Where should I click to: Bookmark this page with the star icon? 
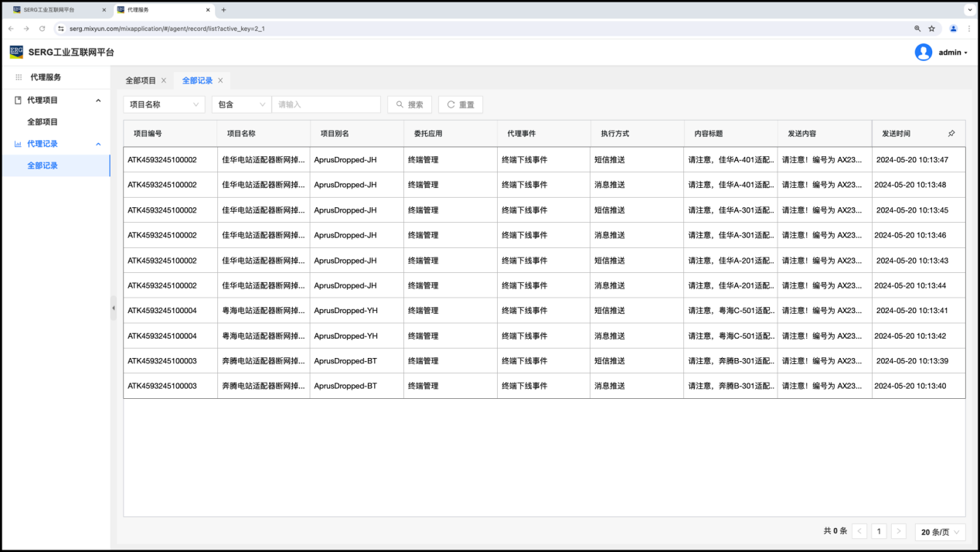931,29
